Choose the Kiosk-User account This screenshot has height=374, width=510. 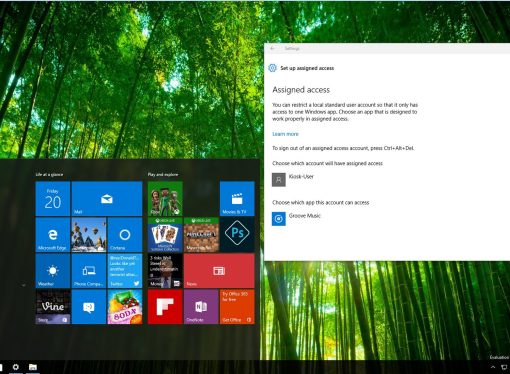tap(293, 180)
